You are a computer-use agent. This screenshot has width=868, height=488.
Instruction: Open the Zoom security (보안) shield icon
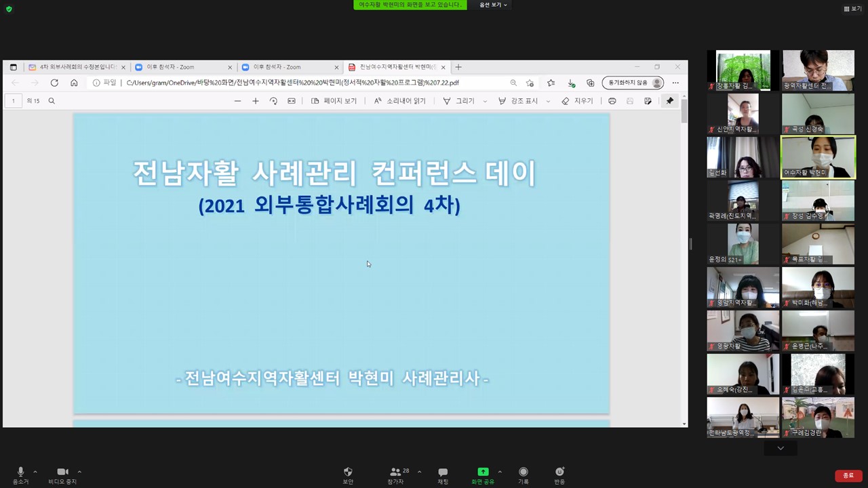pos(348,472)
